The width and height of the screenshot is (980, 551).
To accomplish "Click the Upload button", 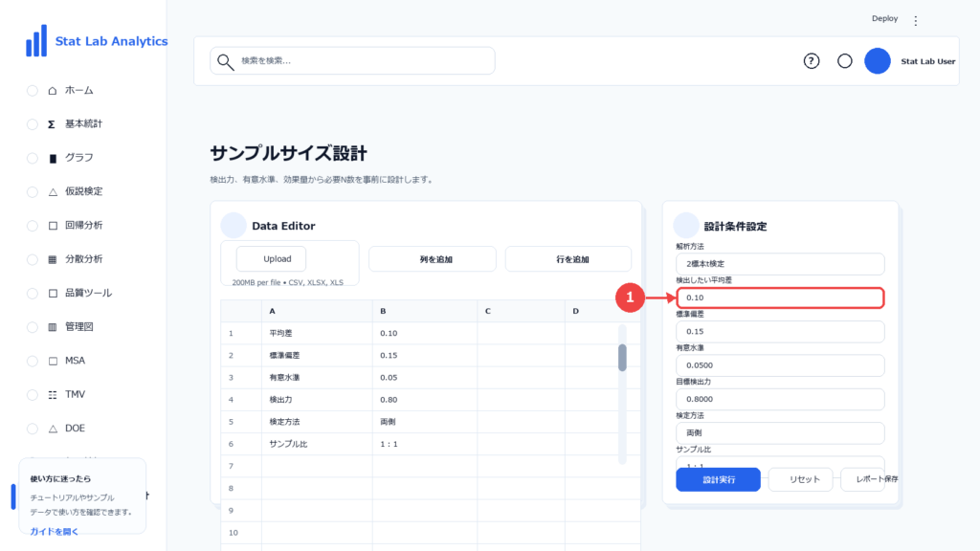I will click(x=271, y=258).
